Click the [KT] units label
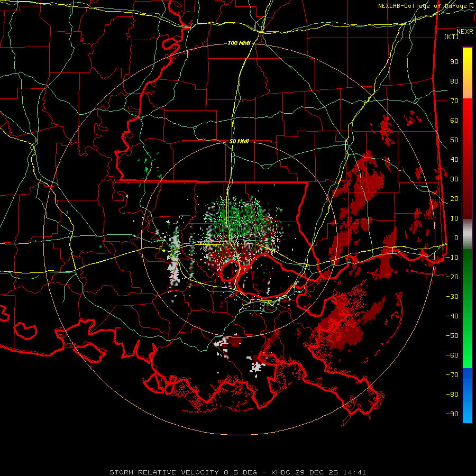The height and width of the screenshot is (476, 476). [x=452, y=36]
